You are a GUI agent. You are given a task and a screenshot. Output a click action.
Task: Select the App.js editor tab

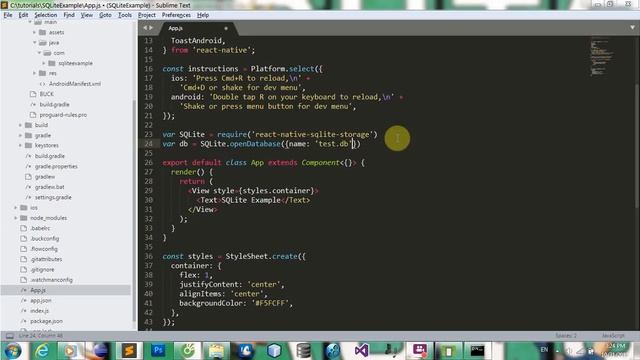[x=197, y=28]
